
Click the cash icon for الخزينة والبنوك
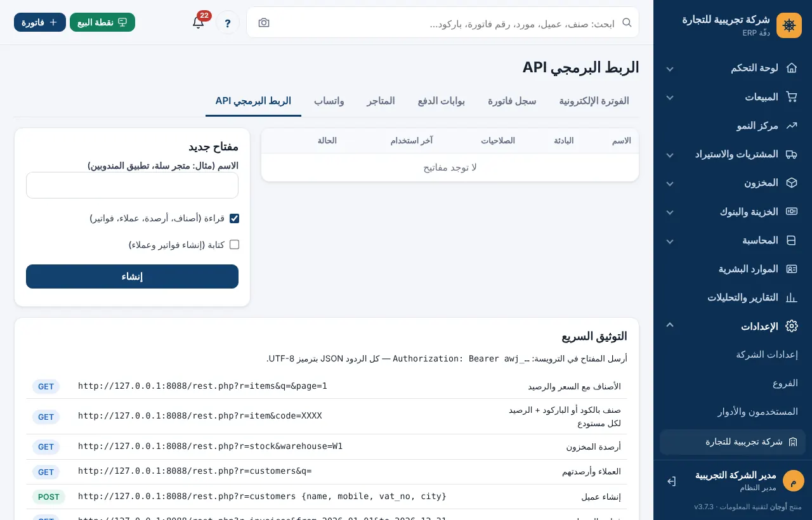791,212
